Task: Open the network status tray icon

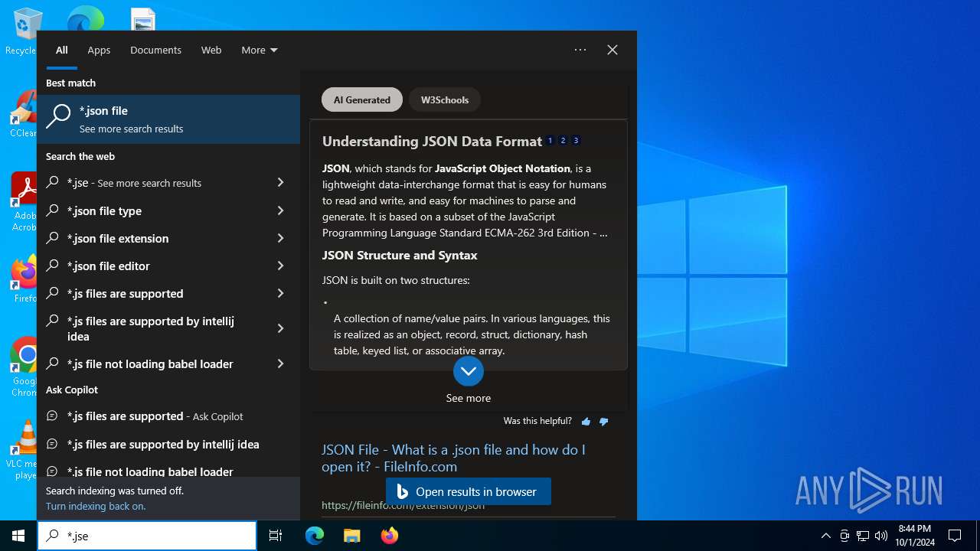Action: (863, 536)
